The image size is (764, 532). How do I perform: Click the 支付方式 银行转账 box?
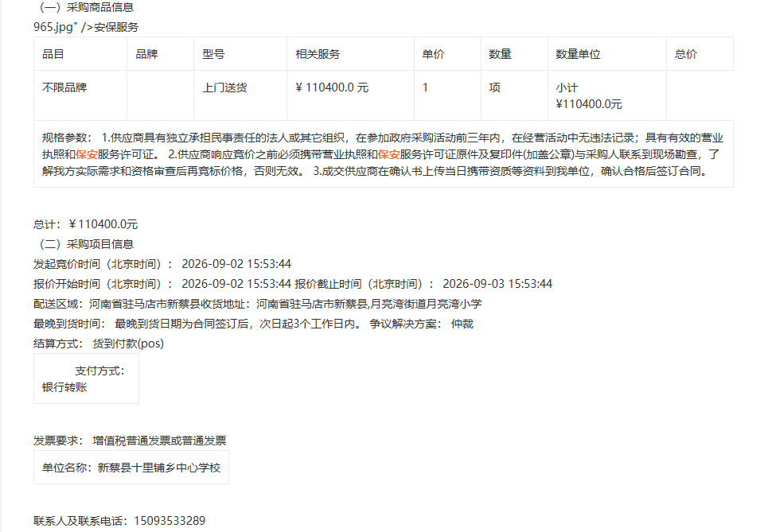coord(86,379)
